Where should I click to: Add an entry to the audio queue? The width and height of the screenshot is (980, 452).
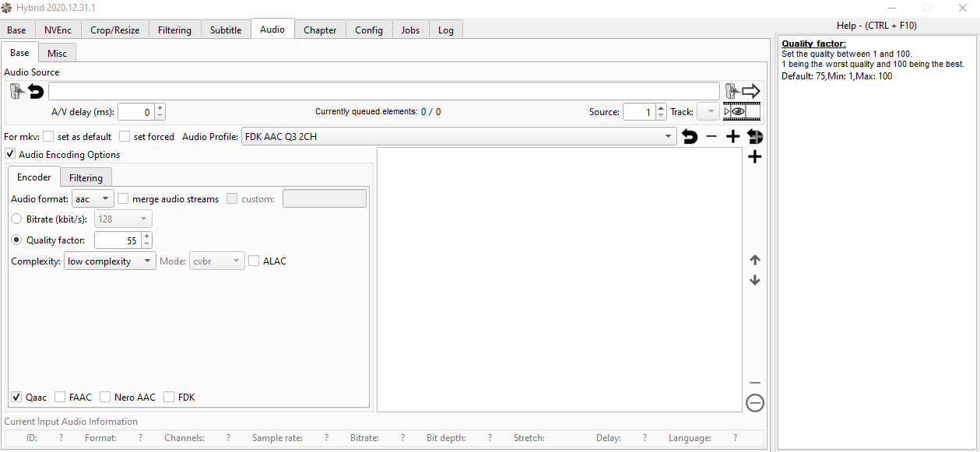tap(754, 158)
